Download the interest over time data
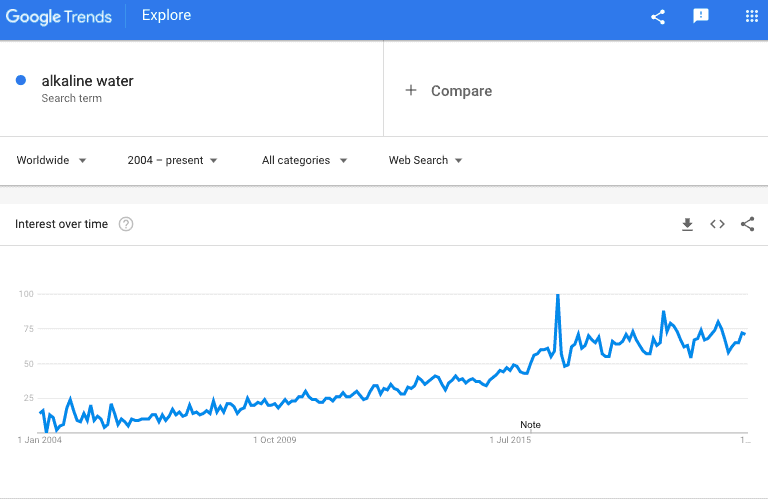The width and height of the screenshot is (768, 499). coord(687,224)
